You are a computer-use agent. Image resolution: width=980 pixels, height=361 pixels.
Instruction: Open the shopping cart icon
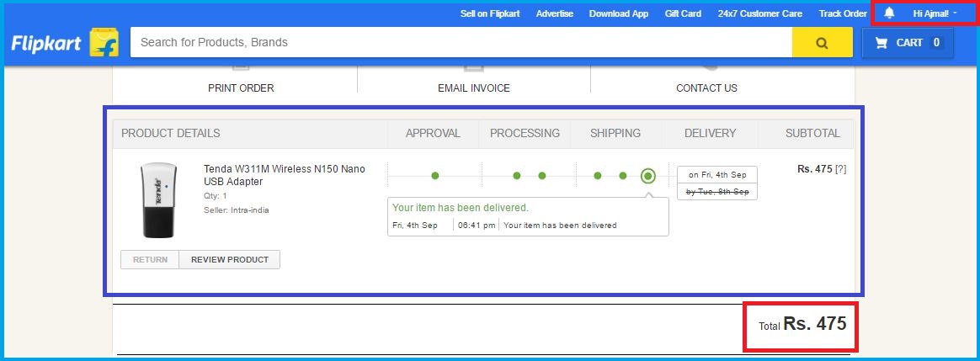point(881,42)
